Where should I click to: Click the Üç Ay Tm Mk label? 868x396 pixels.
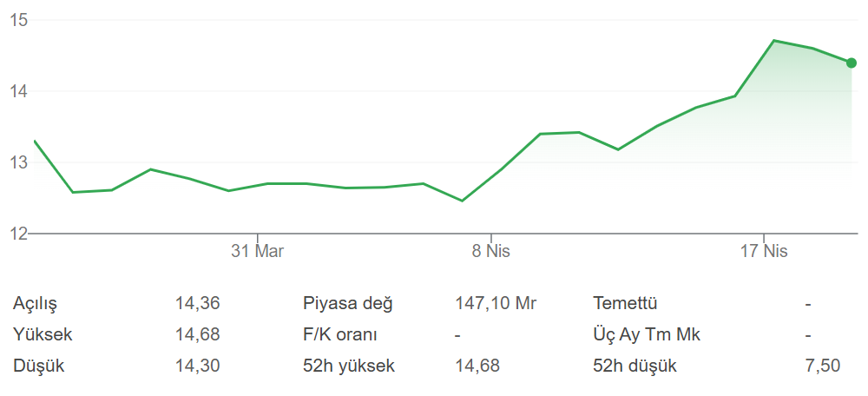point(647,335)
